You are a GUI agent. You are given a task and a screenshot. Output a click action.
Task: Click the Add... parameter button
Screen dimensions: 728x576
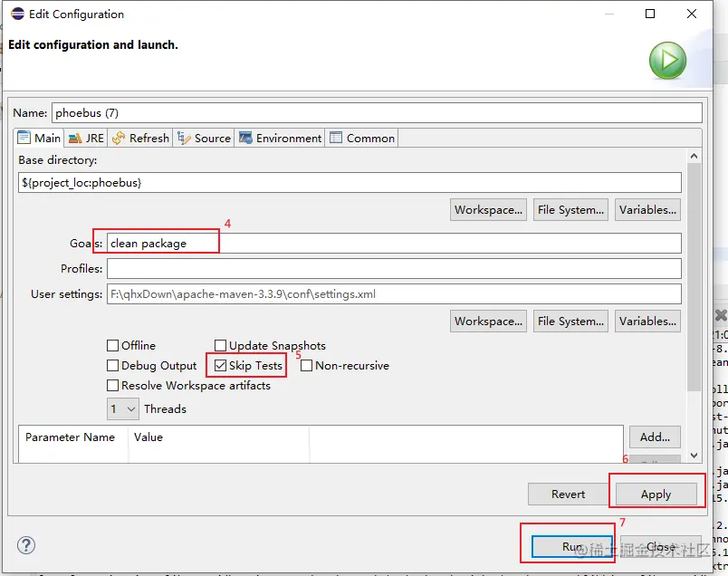click(655, 437)
